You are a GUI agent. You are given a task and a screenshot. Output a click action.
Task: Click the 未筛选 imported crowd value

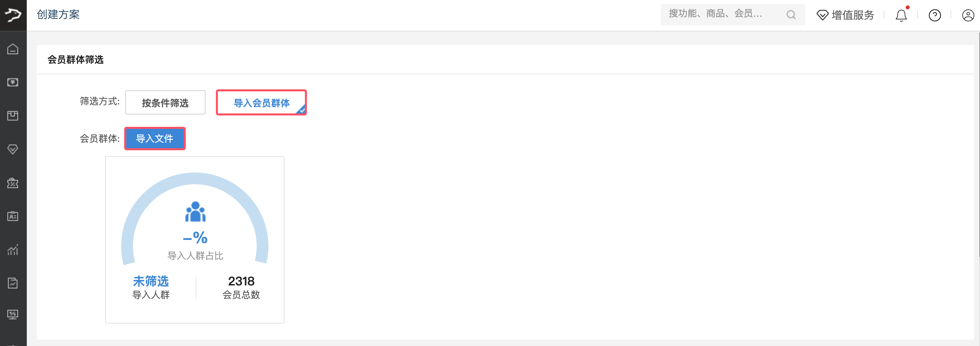[x=151, y=281]
